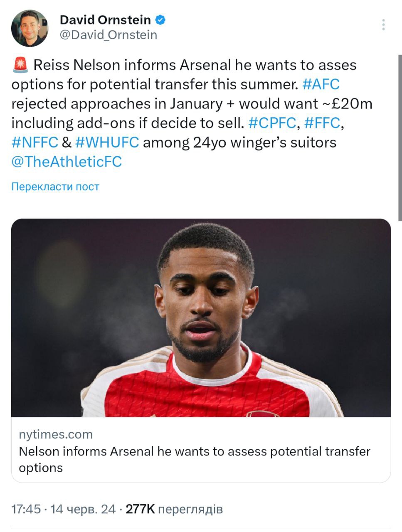Click the blue verified badge
This screenshot has width=402, height=532.
(161, 20)
